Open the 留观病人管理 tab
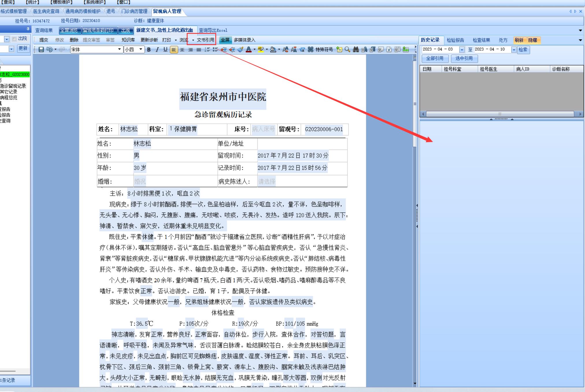 [167, 11]
